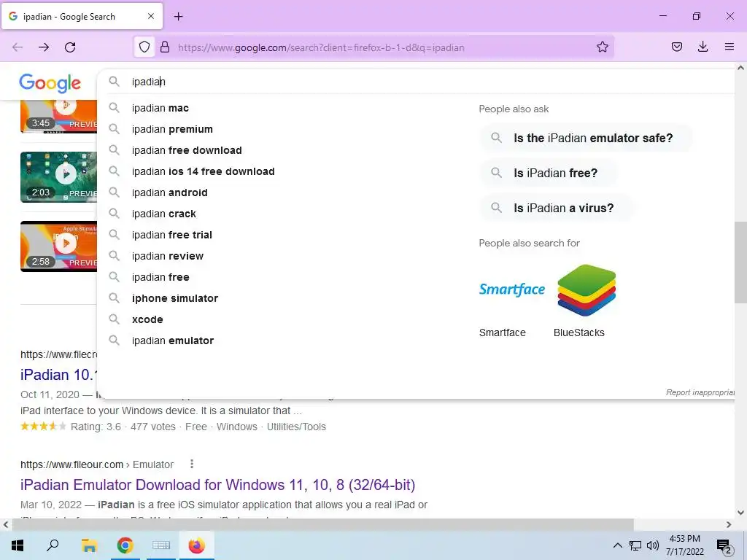
Task: Open the Smartface logo thumbnail
Action: point(511,289)
